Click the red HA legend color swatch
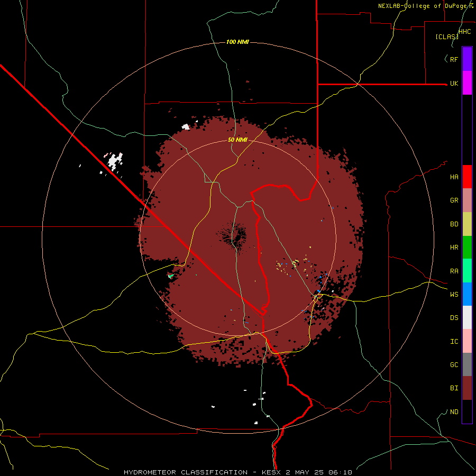The width and height of the screenshot is (476, 476). [467, 177]
